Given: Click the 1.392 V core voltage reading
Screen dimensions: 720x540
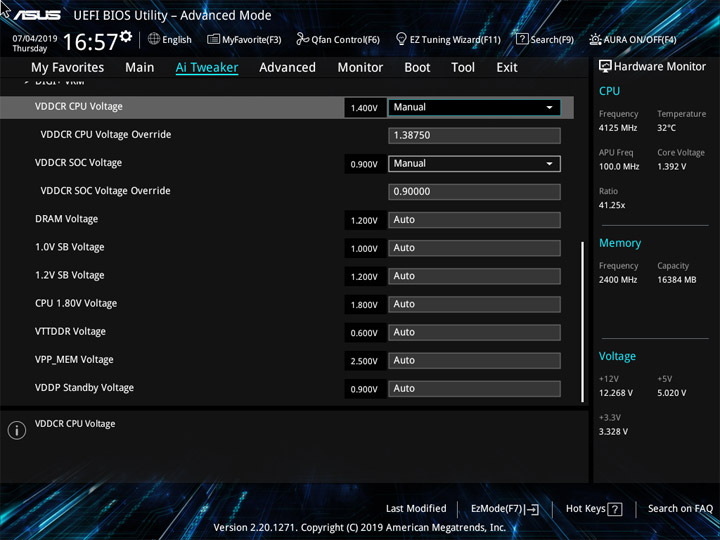Looking at the screenshot, I should (672, 167).
